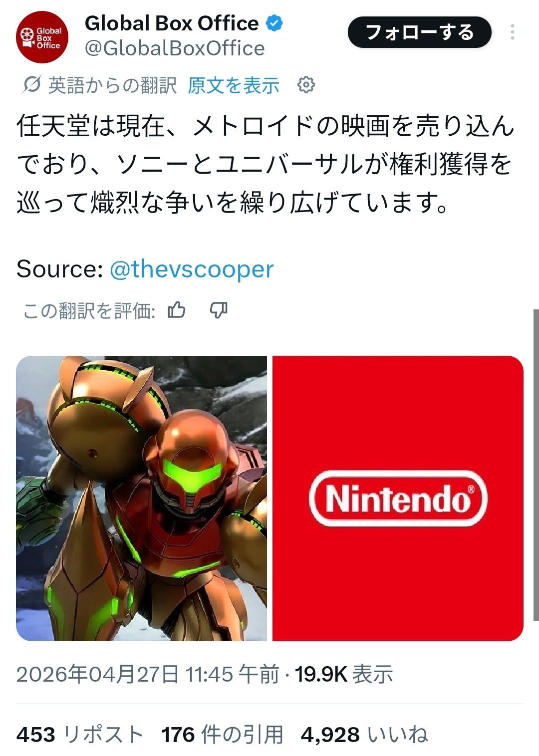Open the 19.9K 表示 view count

(344, 674)
